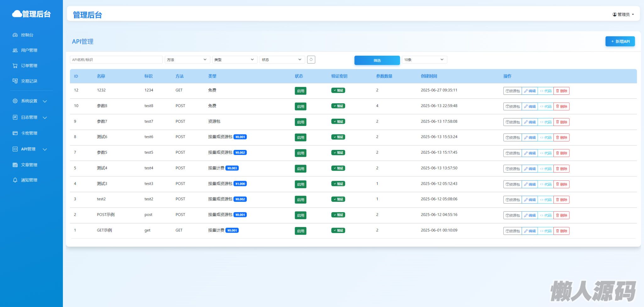
Task: Click the cloud logo 管理后台 in the sidebar
Action: pyautogui.click(x=31, y=14)
